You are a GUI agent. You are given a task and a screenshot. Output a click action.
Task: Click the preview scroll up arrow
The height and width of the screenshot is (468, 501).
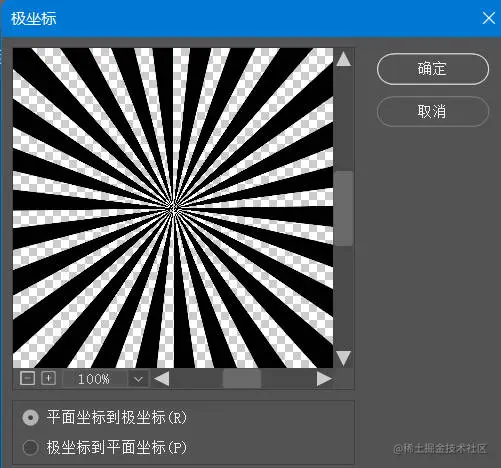[x=343, y=59]
